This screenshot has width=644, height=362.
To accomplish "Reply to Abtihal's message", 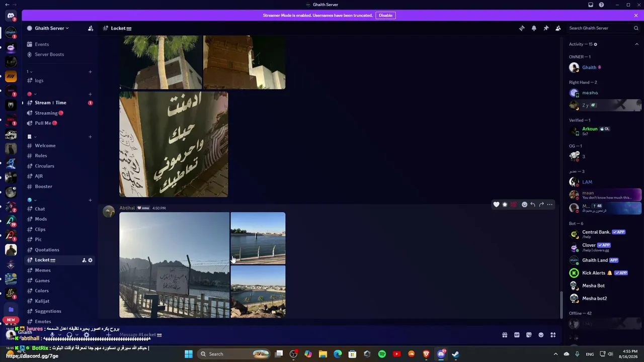I will (533, 205).
